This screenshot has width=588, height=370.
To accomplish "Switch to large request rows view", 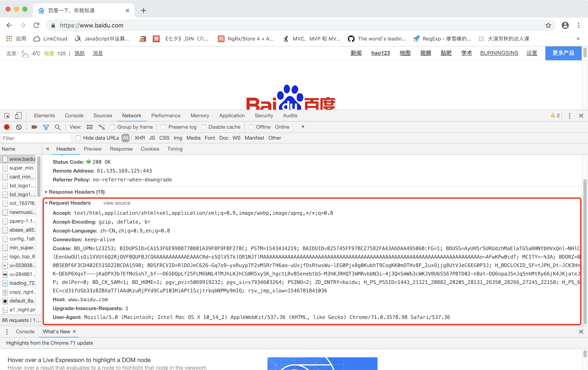I will tap(90, 127).
